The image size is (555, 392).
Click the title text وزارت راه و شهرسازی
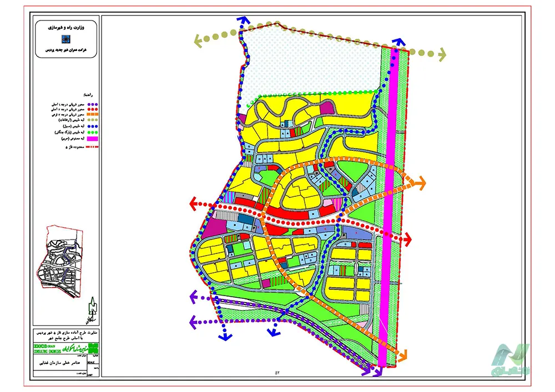pos(66,26)
